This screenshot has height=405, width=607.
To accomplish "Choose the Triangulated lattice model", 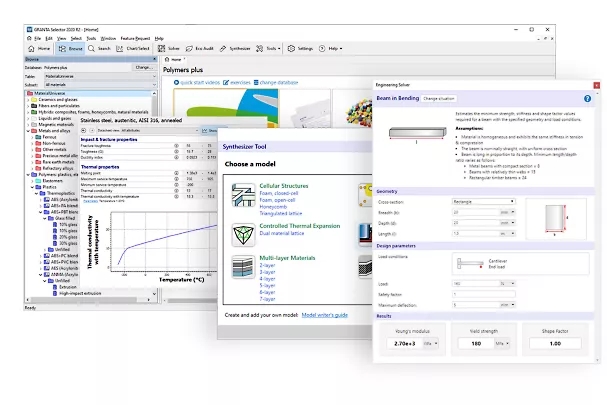I will pos(281,213).
